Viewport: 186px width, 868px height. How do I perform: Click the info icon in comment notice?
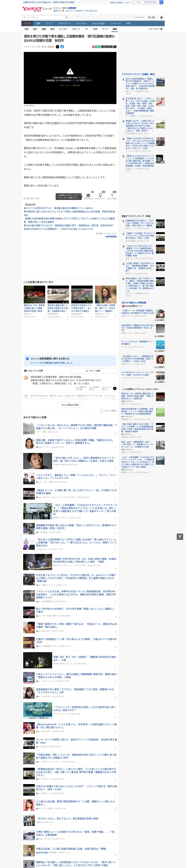27,359
